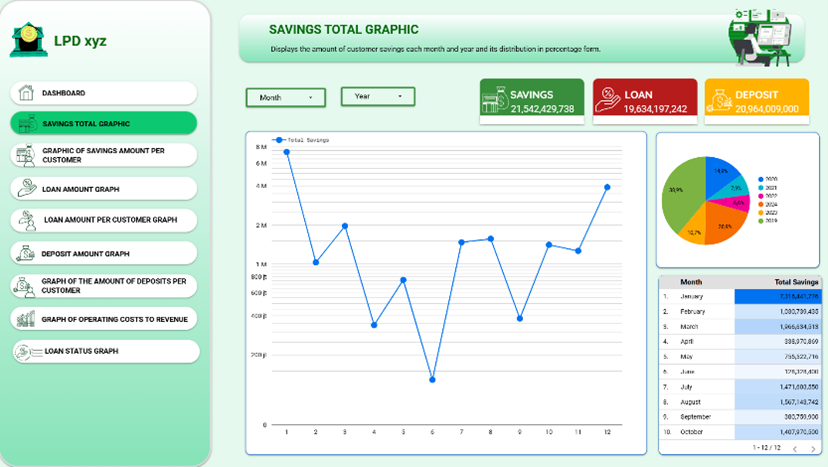The image size is (828, 467).
Task: Select the January row in the savings table
Action: [x=692, y=297]
